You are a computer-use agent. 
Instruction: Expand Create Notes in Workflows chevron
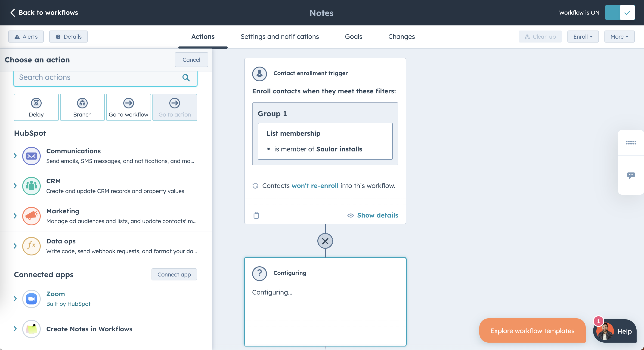[15, 329]
